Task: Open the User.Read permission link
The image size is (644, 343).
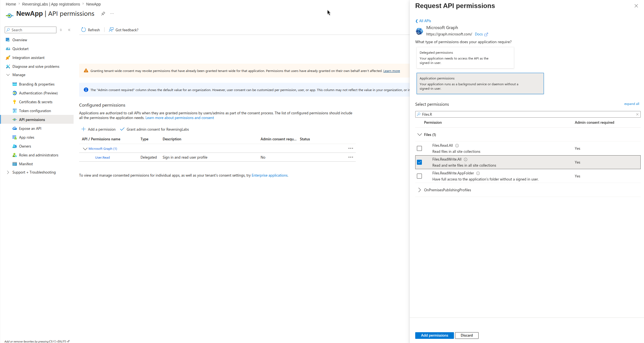Action: 102,158
